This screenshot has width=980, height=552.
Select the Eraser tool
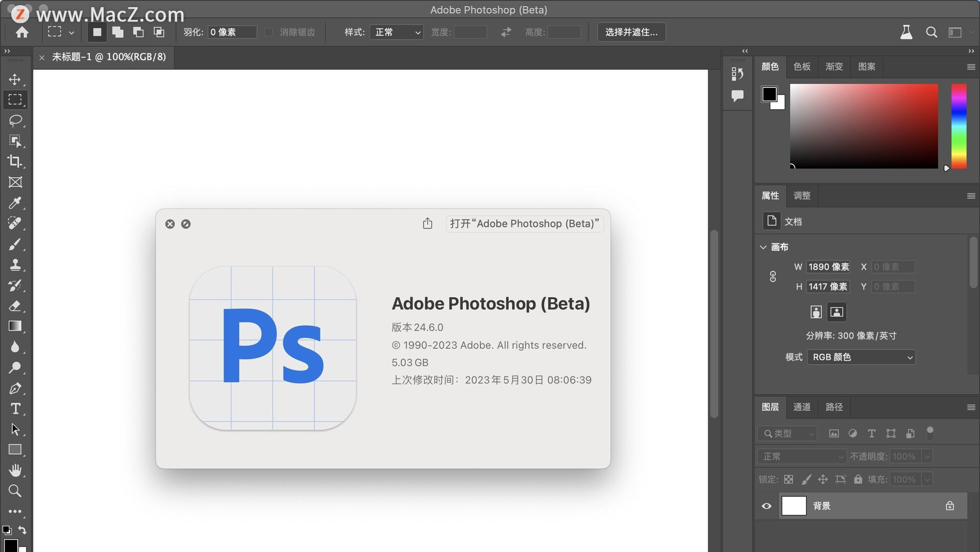(x=15, y=306)
